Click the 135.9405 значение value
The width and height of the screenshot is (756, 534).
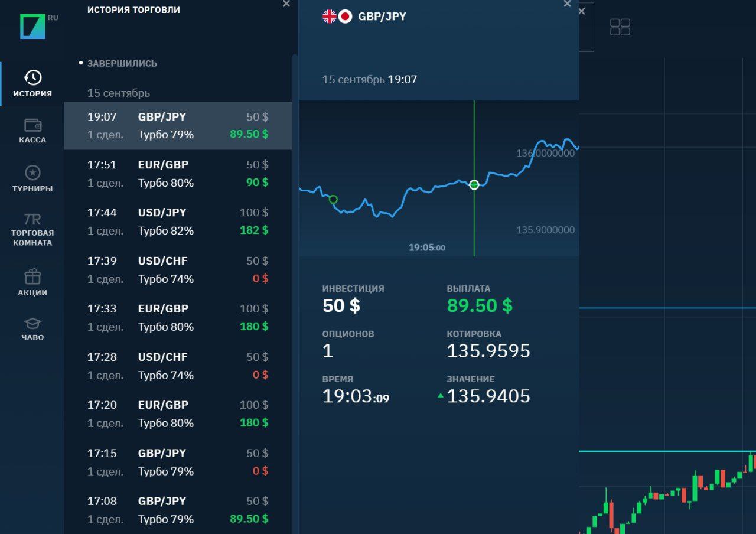(488, 396)
